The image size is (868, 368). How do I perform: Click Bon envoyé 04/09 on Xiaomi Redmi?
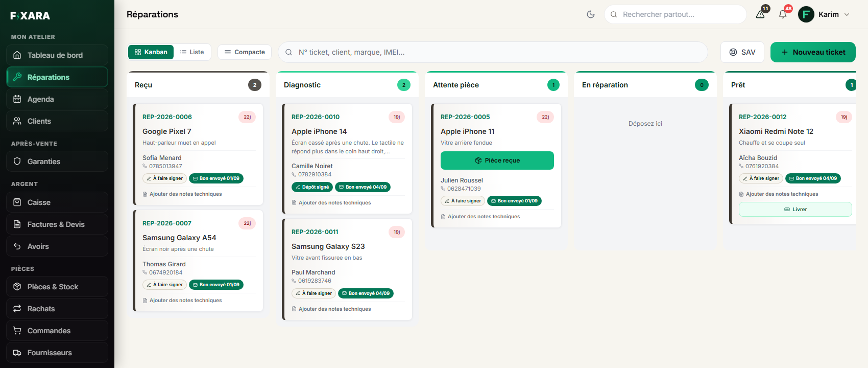[813, 178]
